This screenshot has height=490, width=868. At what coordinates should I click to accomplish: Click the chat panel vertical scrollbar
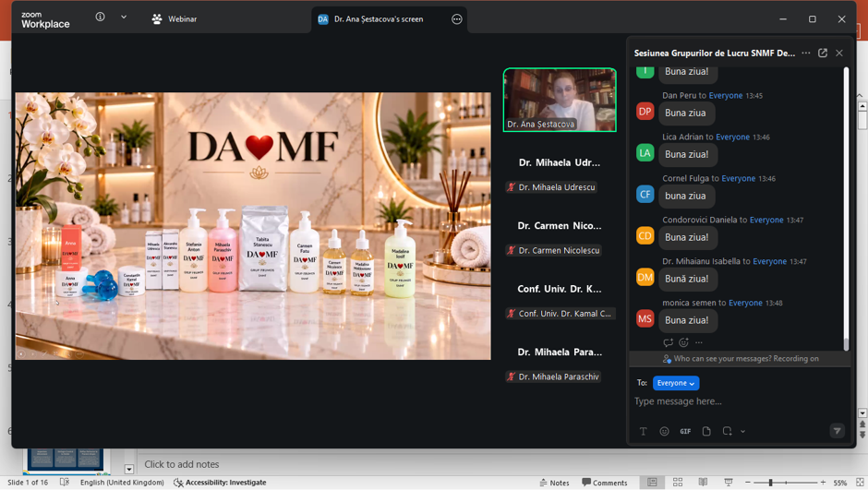846,209
